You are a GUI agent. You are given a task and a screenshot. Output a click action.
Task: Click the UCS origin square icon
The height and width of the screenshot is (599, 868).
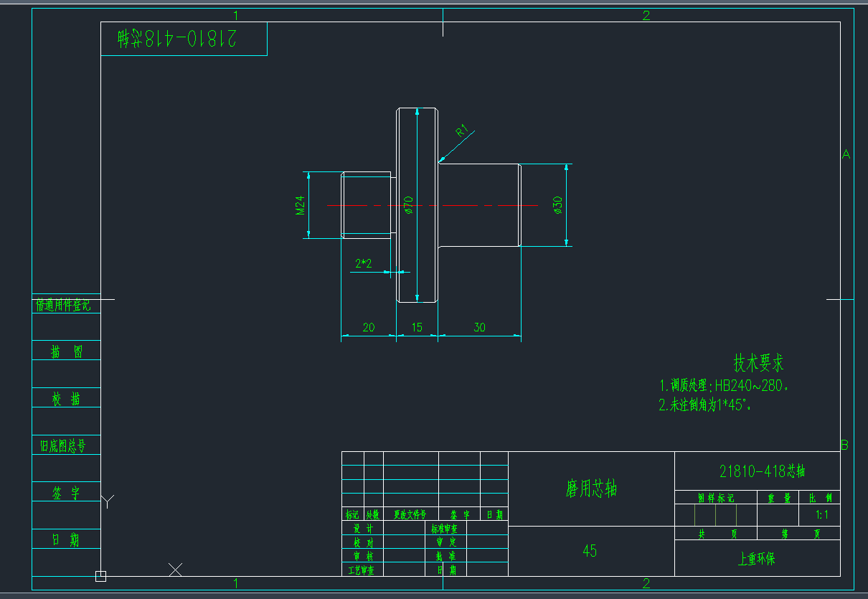(101, 575)
